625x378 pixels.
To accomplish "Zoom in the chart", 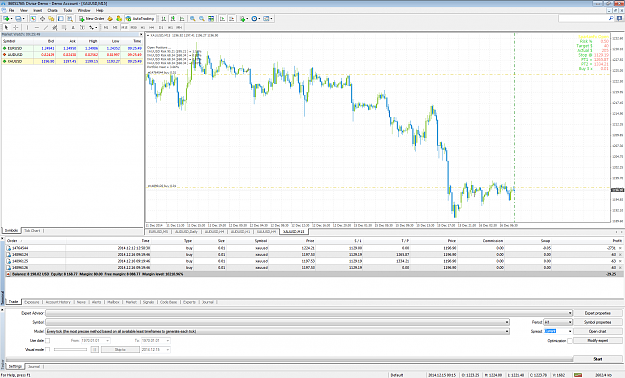I will click(x=193, y=18).
